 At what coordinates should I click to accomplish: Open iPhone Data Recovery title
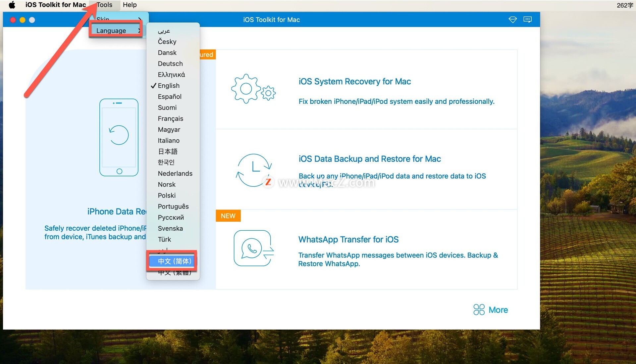[117, 211]
